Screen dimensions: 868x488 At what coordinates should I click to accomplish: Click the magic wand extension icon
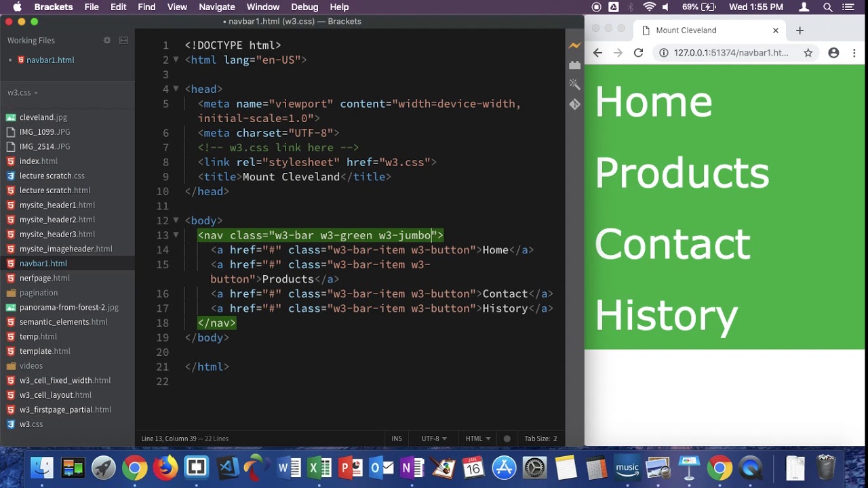click(574, 85)
